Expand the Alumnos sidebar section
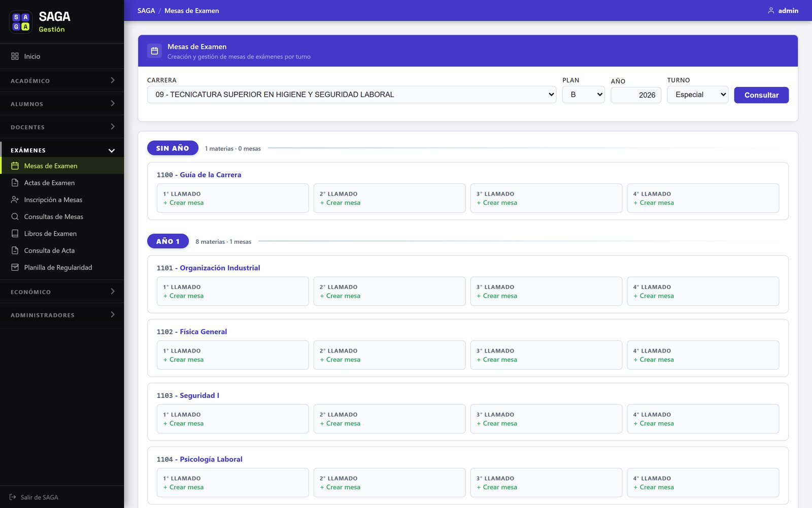This screenshot has width=812, height=508. (x=62, y=104)
